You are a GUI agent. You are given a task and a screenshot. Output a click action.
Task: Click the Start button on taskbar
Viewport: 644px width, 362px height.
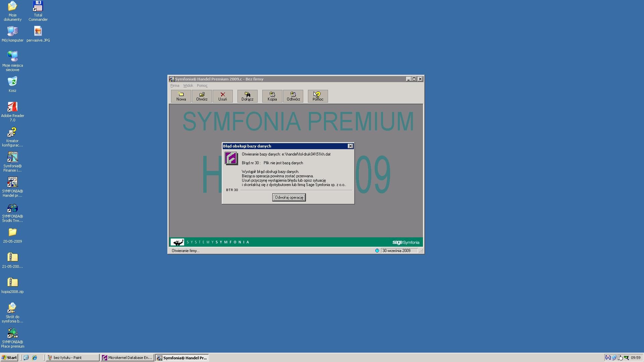pyautogui.click(x=9, y=358)
